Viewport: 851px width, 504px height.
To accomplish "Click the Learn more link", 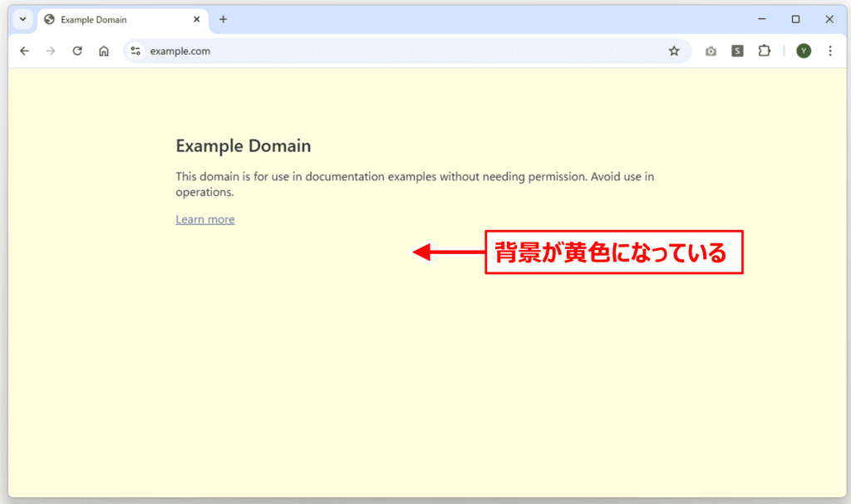I will (204, 218).
